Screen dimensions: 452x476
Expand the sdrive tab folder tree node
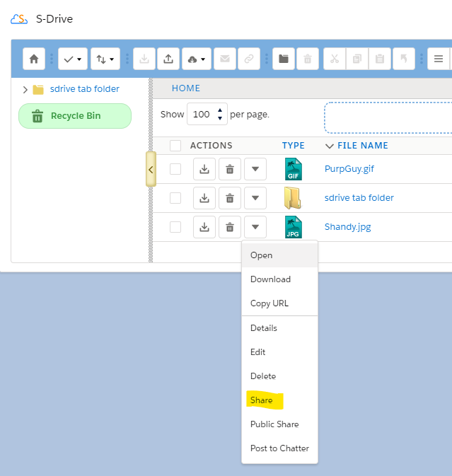pos(25,90)
